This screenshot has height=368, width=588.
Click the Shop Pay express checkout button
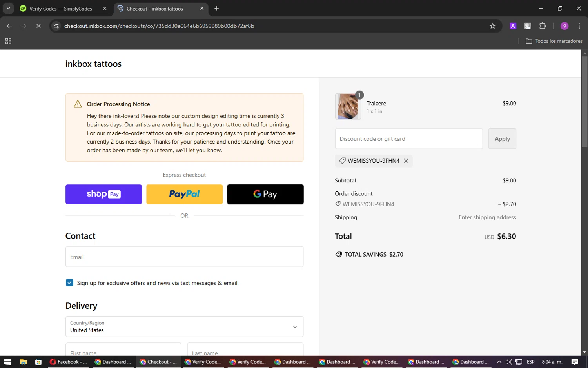click(103, 194)
